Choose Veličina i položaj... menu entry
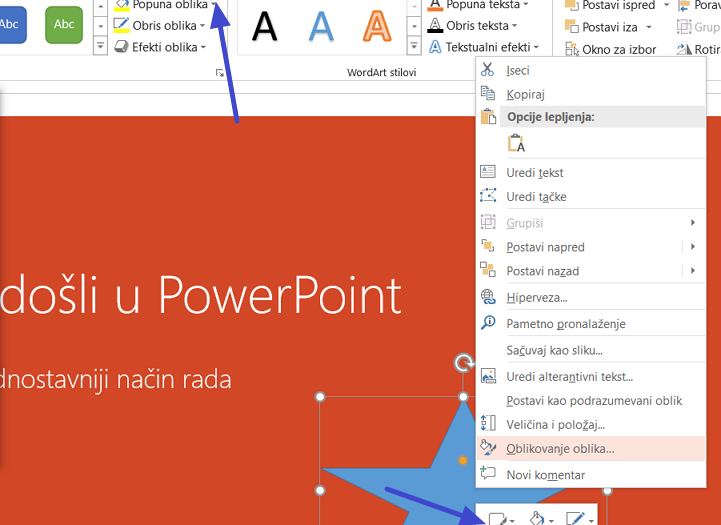Viewport: 721px width, 525px height. tap(591, 424)
